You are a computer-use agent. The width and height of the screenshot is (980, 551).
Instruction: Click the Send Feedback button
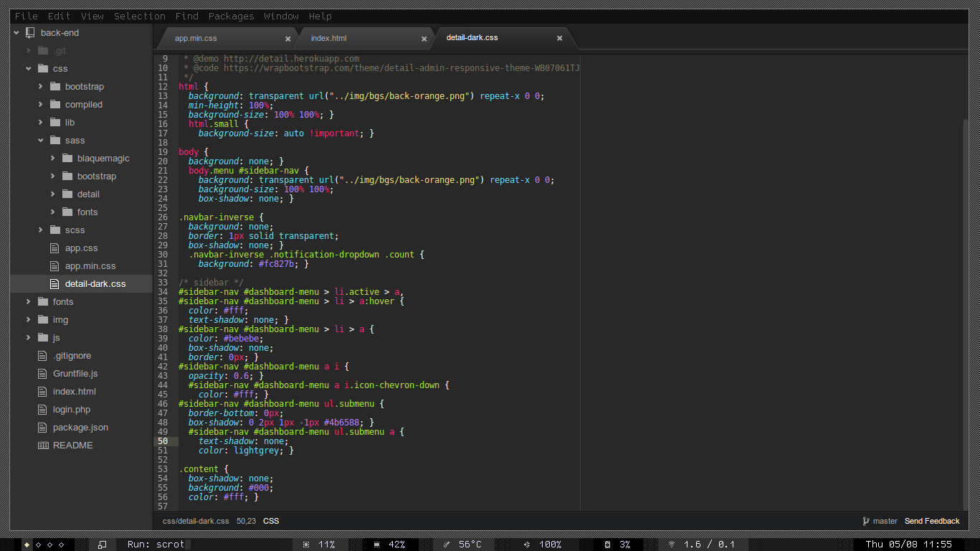932,521
